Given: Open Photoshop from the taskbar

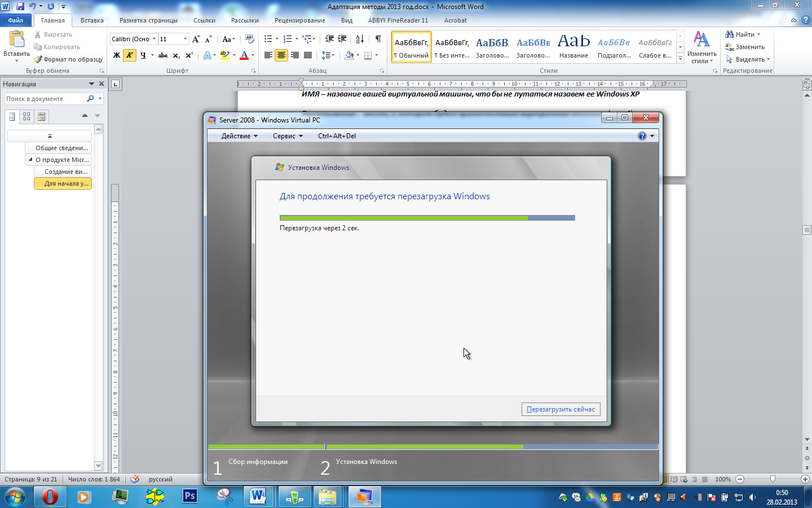Looking at the screenshot, I should pos(190,497).
